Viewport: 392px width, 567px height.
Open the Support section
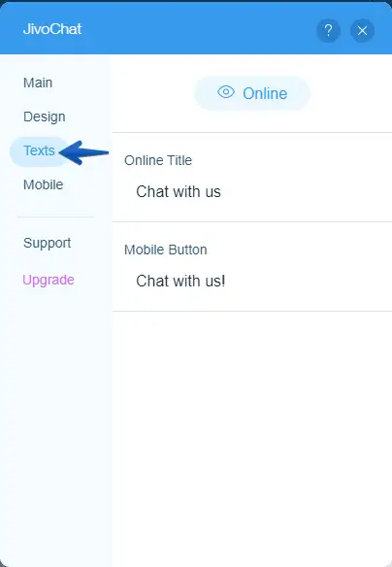(x=47, y=243)
